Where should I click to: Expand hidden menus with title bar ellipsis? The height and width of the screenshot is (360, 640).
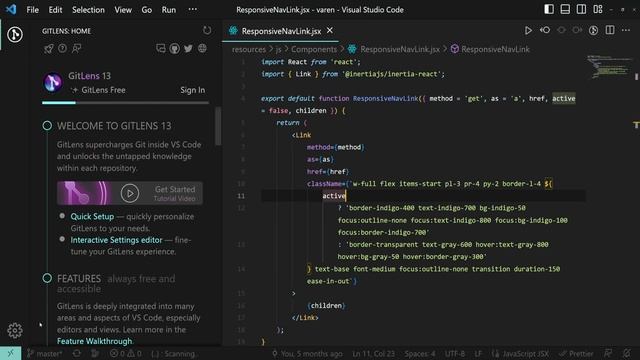click(x=193, y=9)
